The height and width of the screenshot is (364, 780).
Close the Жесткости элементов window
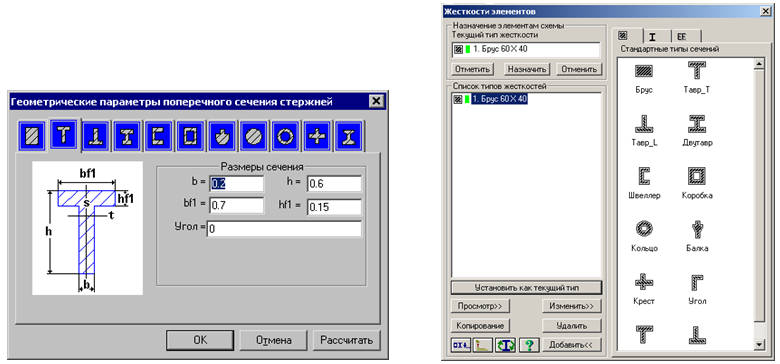765,11
